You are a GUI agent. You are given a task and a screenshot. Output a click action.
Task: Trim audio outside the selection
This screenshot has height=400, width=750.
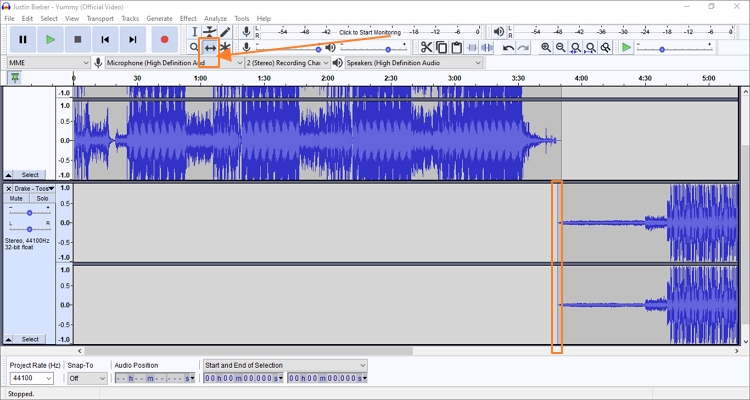click(472, 47)
